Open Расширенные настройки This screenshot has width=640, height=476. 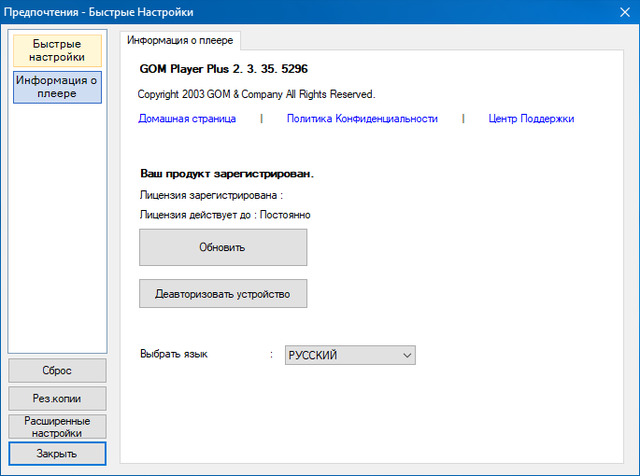[x=56, y=427]
